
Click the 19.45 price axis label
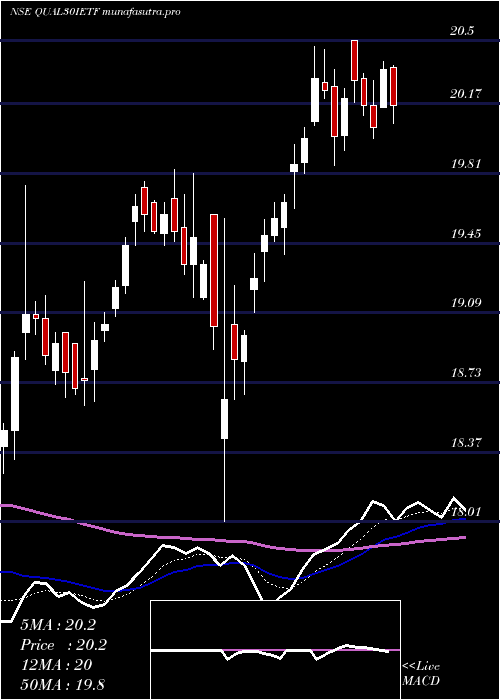click(465, 233)
